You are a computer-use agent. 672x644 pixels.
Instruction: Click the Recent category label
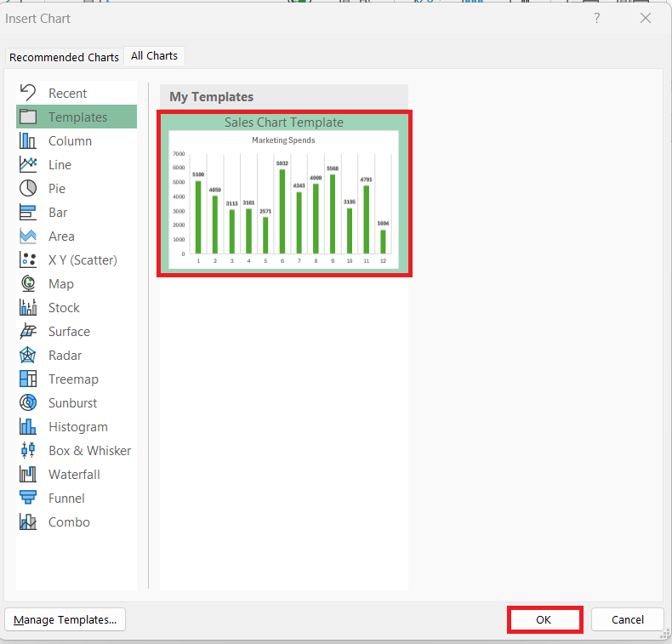pos(67,94)
